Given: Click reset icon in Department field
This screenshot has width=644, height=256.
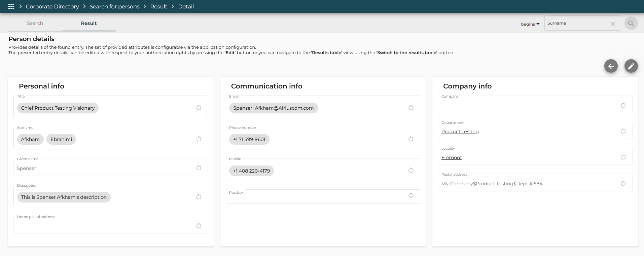Looking at the screenshot, I should coord(623,131).
